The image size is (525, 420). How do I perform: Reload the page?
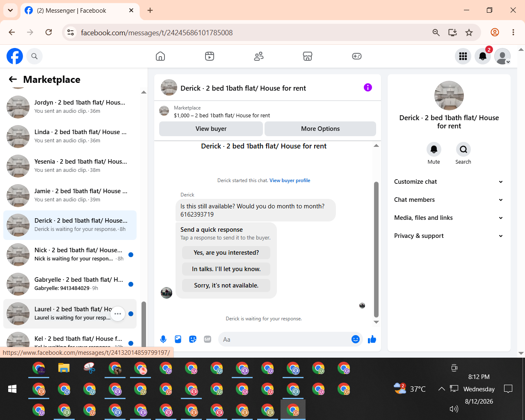point(48,32)
